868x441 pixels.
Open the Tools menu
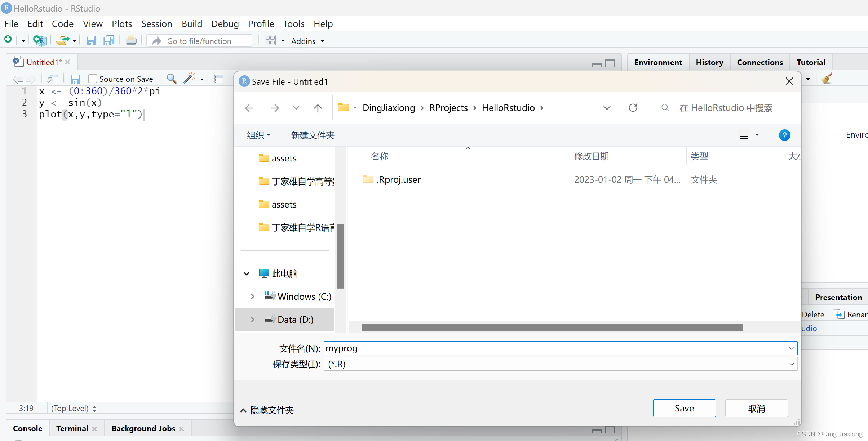tap(293, 23)
